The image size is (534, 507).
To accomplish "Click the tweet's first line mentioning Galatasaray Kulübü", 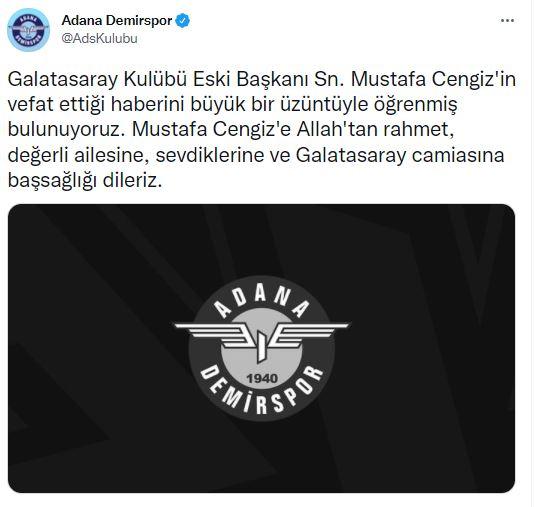I will 261,80.
